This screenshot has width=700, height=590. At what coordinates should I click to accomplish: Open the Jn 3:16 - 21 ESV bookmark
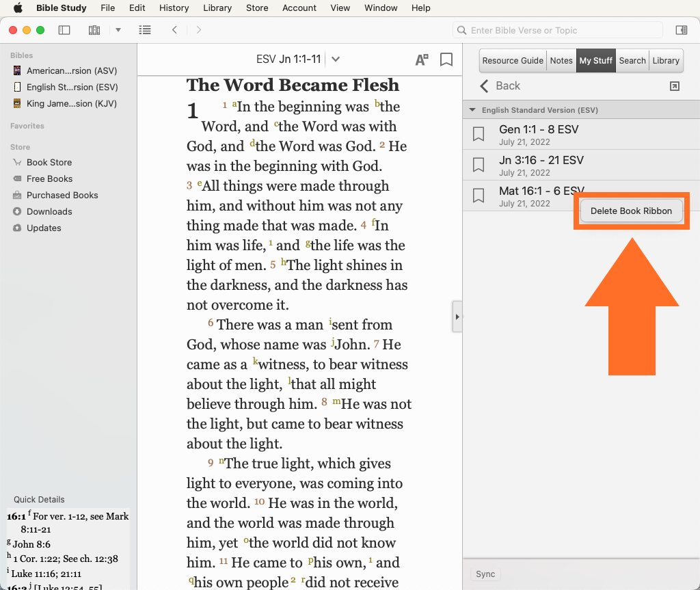click(541, 165)
